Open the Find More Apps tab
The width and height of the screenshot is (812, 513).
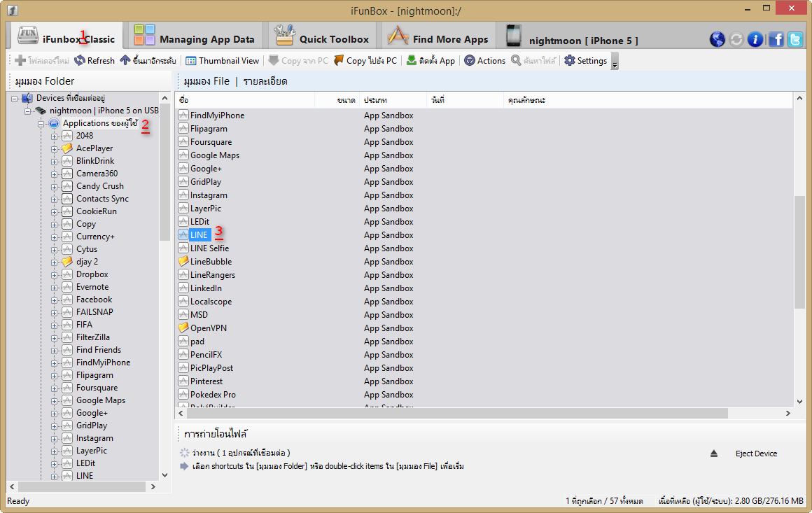pos(439,36)
